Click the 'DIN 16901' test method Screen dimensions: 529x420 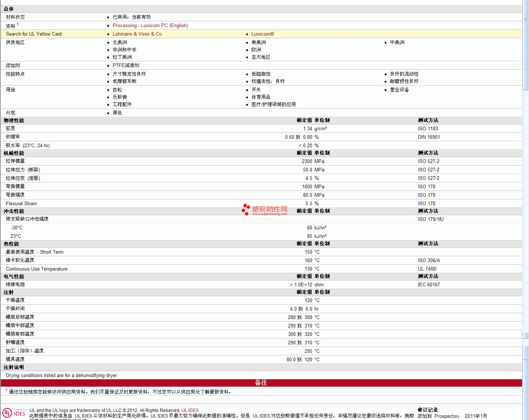point(429,137)
